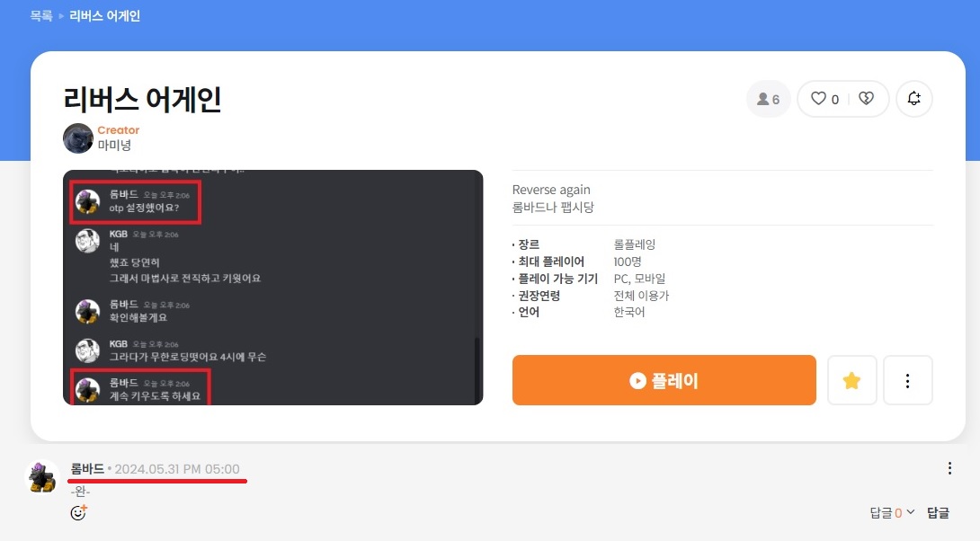Toggle the heart like for 리버스 어게인
Screen dimensions: 980x541
click(x=816, y=99)
